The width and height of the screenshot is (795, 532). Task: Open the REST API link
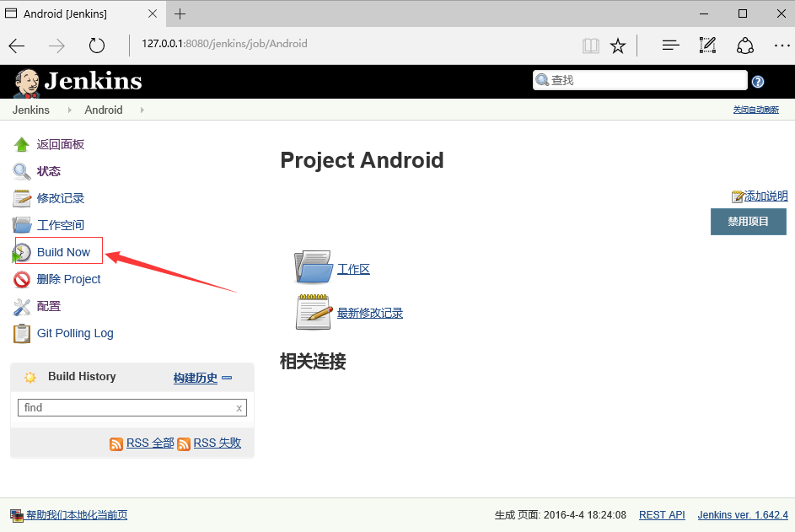pos(662,515)
